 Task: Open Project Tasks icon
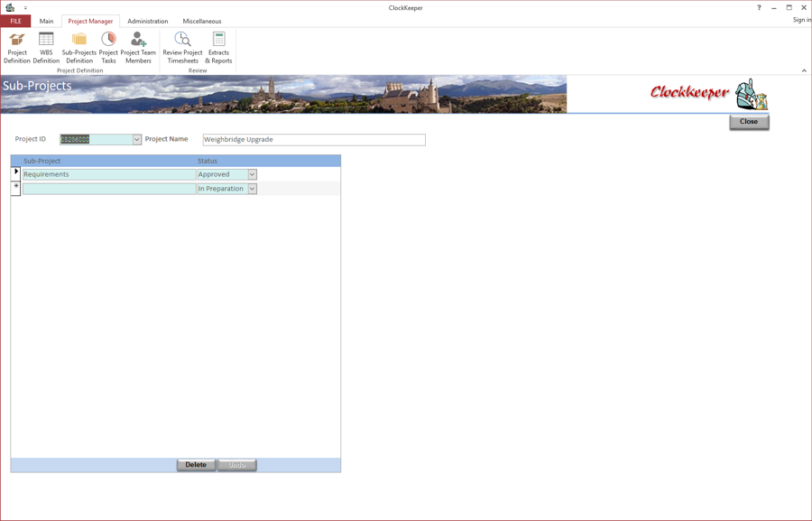click(108, 48)
